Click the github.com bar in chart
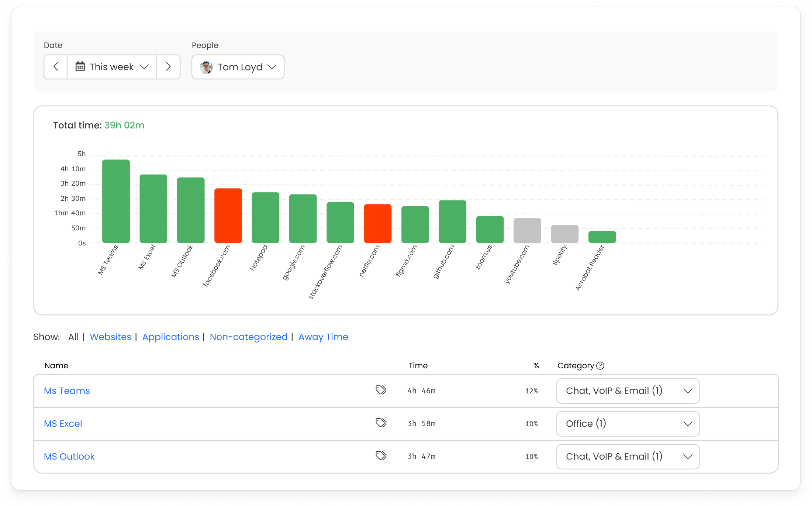This screenshot has height=506, width=812. point(453,221)
